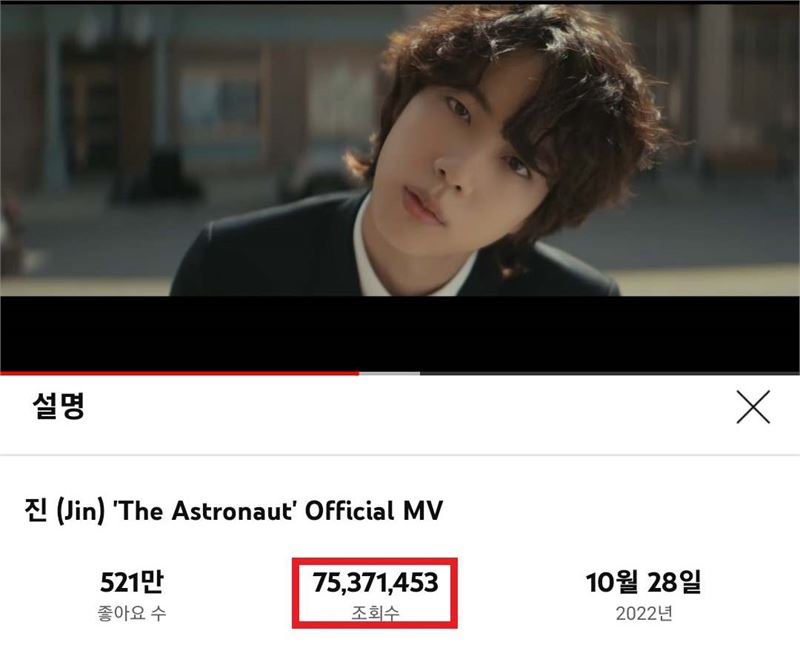Tap the video frame showing Jin
Viewport: 800px width, 645px height.
click(400, 150)
